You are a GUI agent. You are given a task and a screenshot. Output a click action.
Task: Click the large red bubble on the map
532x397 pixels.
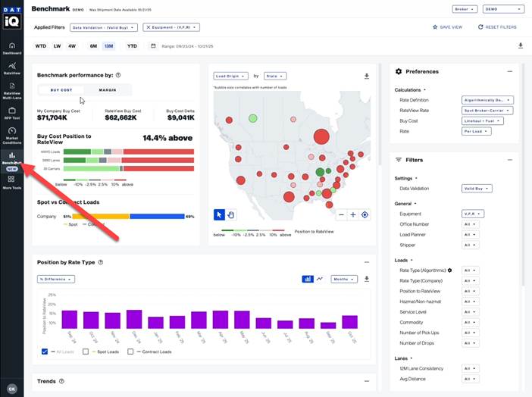point(321,137)
